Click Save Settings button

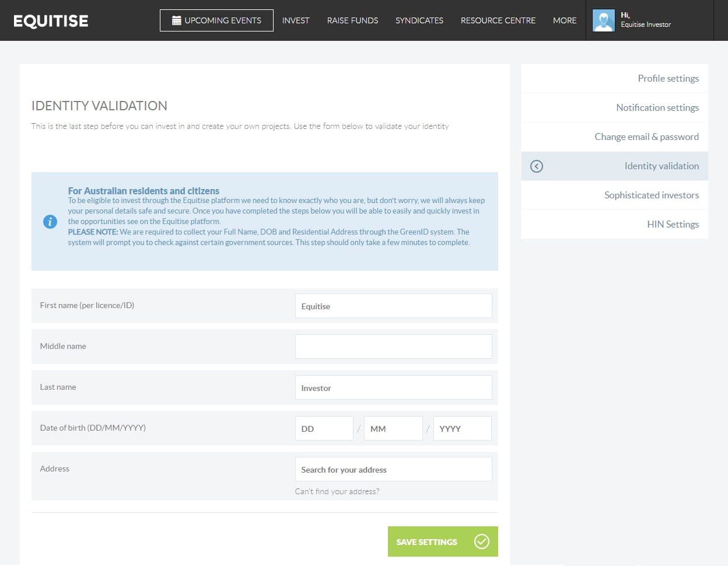(443, 541)
